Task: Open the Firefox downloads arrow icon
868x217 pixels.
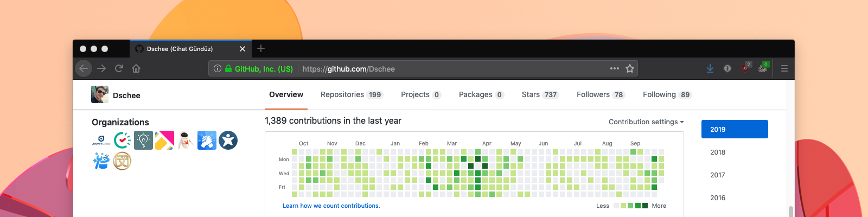Action: (x=710, y=68)
